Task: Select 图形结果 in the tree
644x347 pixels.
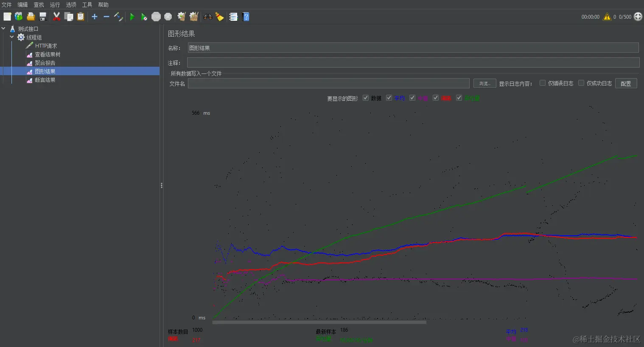Action: tap(45, 71)
